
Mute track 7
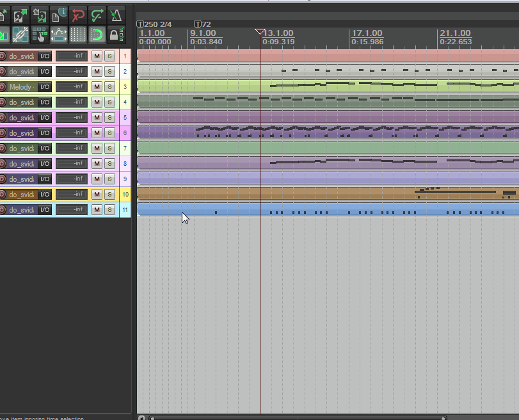97,149
